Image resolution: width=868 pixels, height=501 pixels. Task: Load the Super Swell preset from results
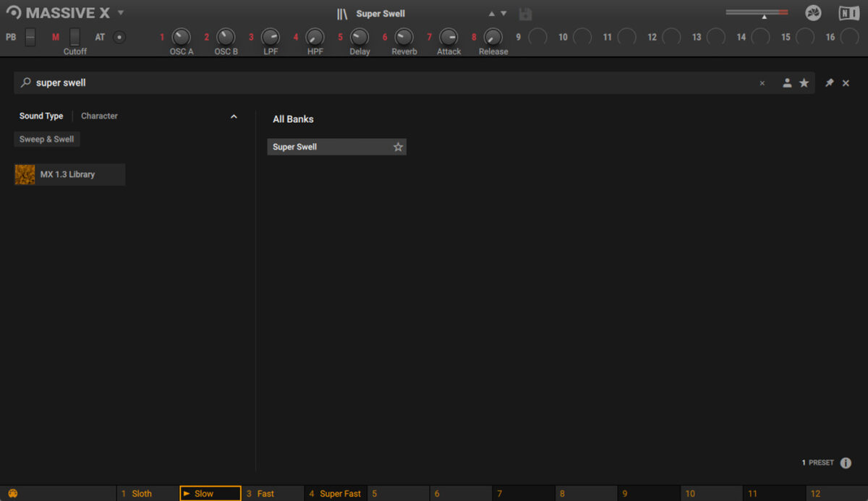tap(336, 147)
